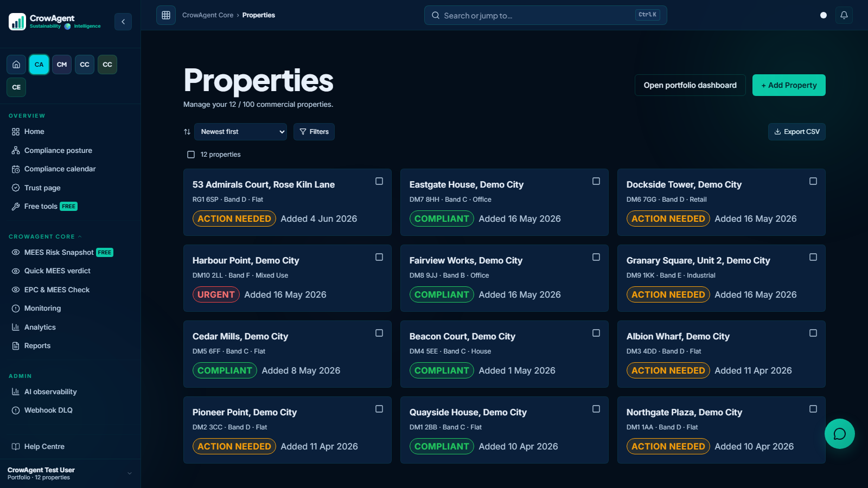Check the Harbour Point card checkbox

tap(379, 257)
